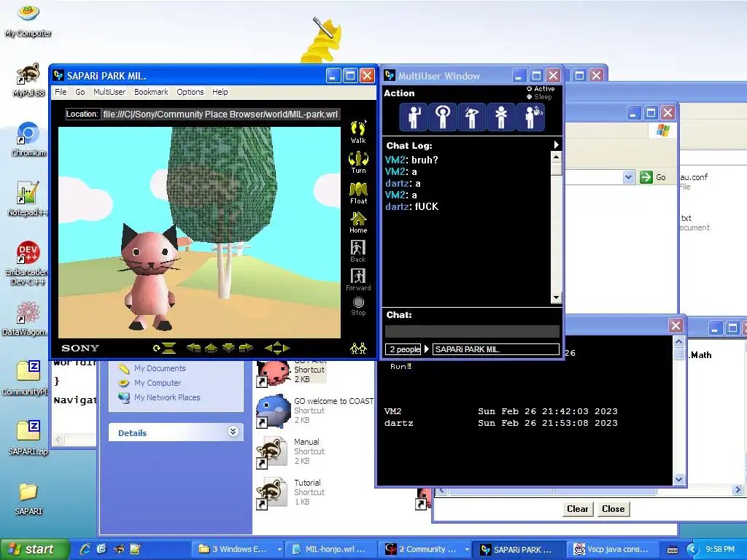Switch to MIL-honjo.wrl taskbar window
The height and width of the screenshot is (560, 747).
pos(330,550)
